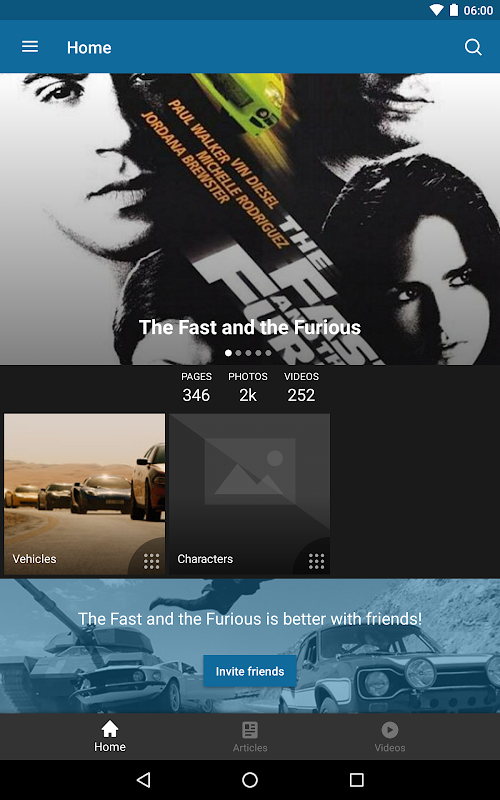Select the third carousel page dot

[x=248, y=353]
